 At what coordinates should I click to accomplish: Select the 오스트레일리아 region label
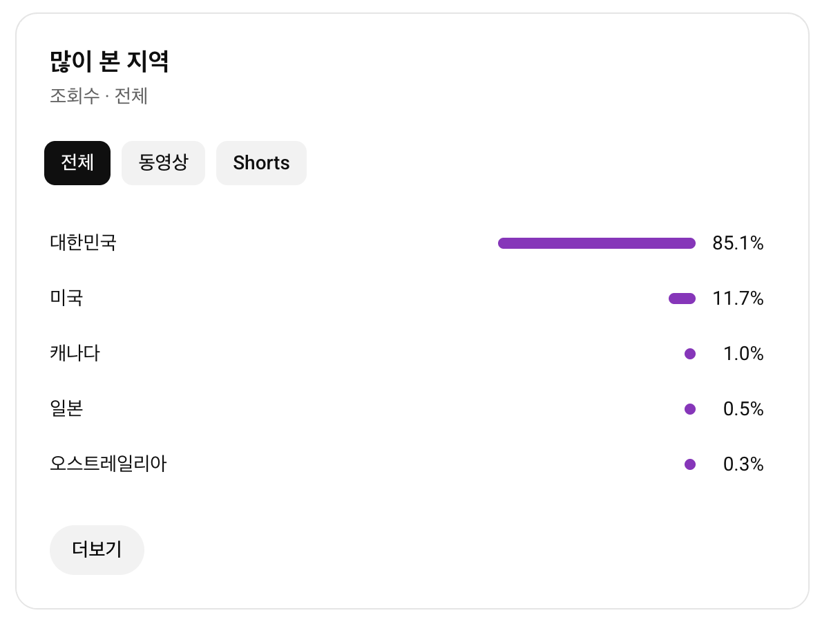108,464
